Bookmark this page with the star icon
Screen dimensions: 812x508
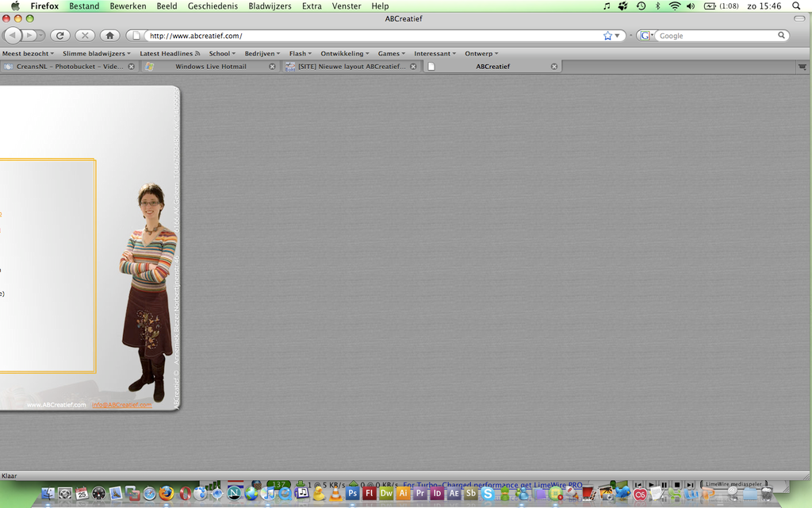click(x=607, y=36)
